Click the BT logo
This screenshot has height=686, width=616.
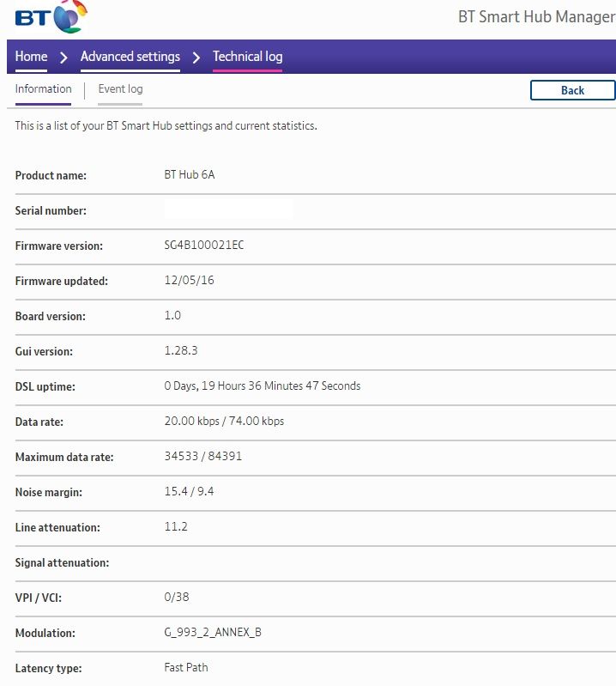tap(51, 16)
